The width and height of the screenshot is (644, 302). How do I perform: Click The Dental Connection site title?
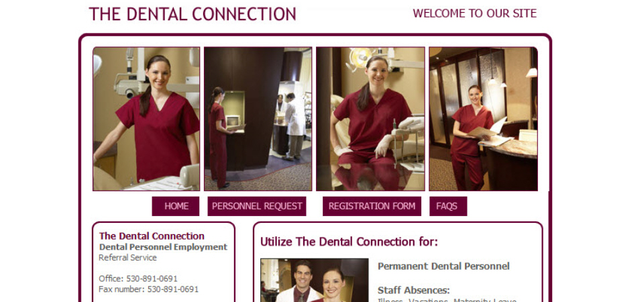193,14
